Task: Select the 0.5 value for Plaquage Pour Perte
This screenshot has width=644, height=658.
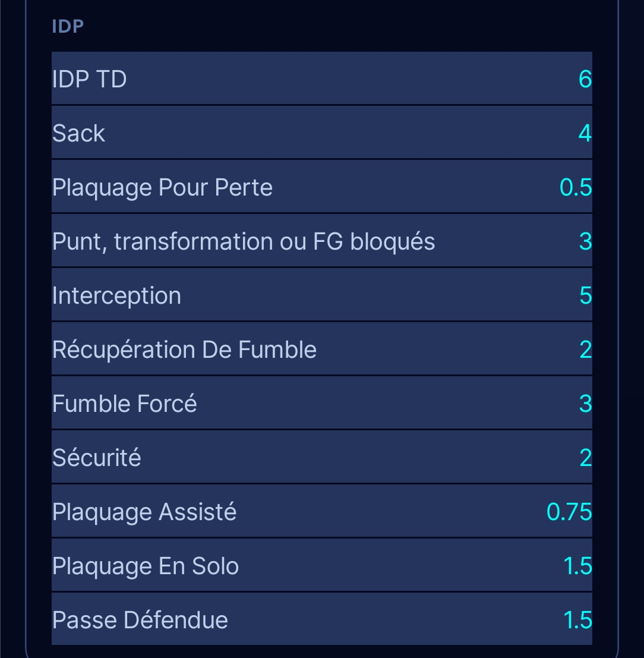Action: pos(576,187)
